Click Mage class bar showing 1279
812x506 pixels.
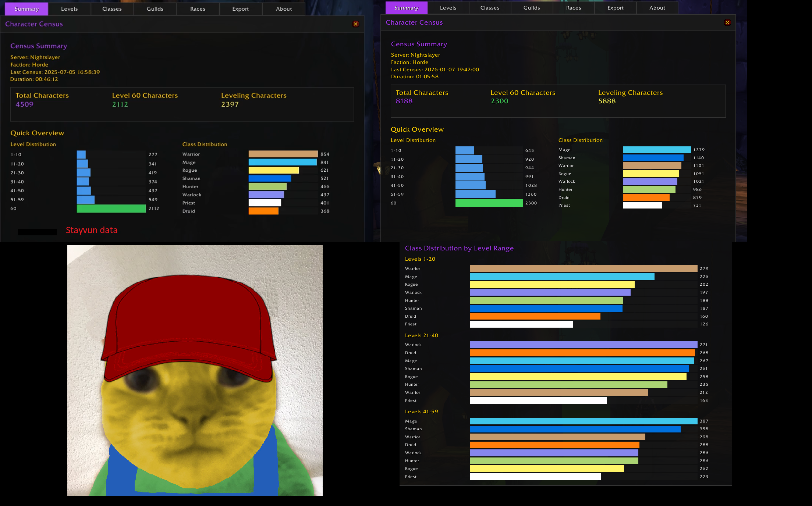657,150
